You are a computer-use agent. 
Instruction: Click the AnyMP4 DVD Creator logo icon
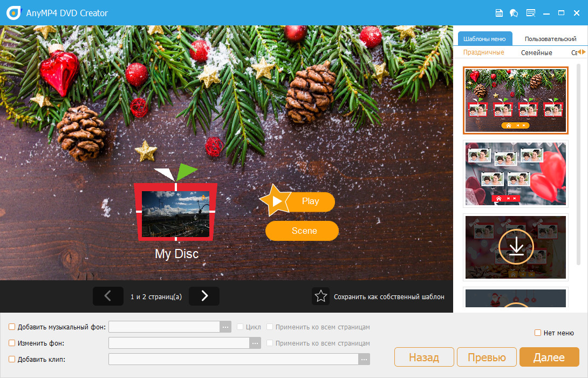tap(14, 13)
